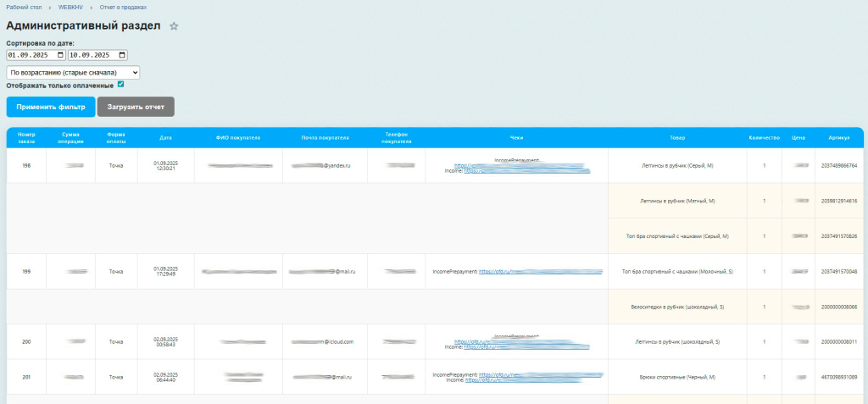Open calendar picker for start date 01.09.2025

(60, 55)
